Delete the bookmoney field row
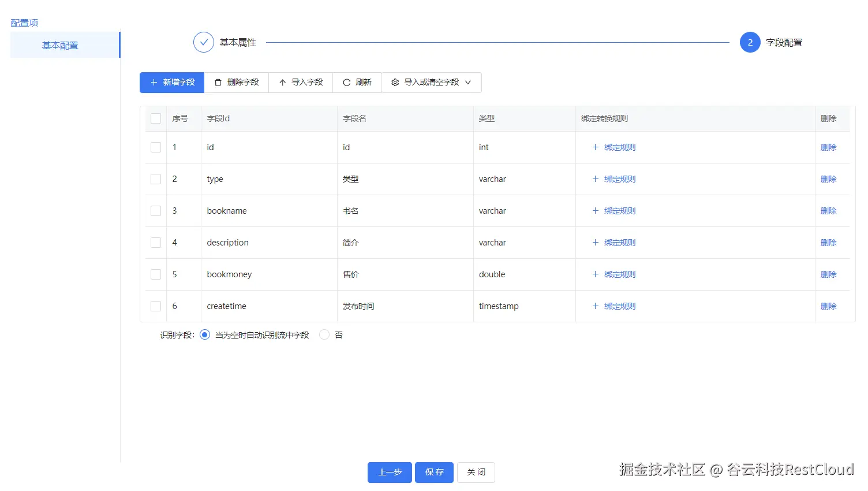The width and height of the screenshot is (868, 491). tap(828, 274)
